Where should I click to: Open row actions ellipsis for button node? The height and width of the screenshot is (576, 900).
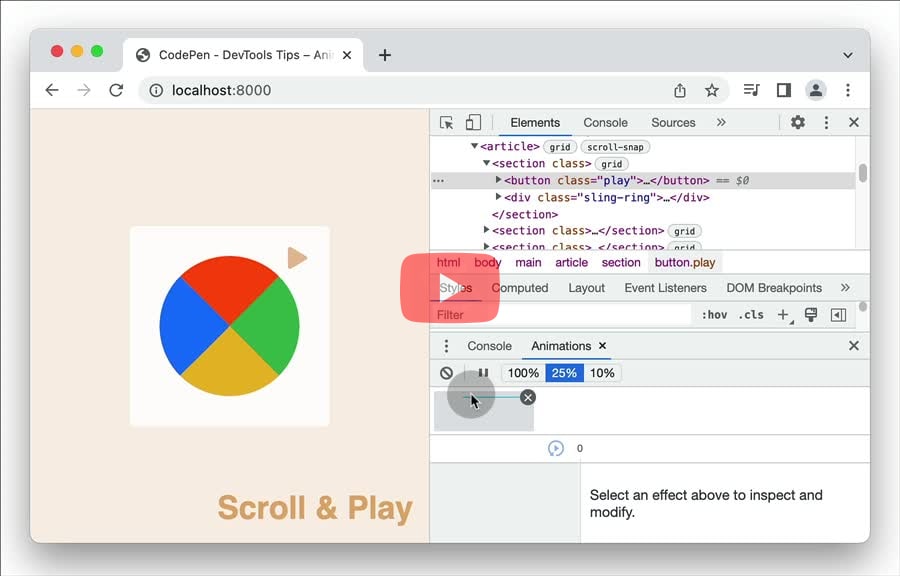tap(439, 181)
